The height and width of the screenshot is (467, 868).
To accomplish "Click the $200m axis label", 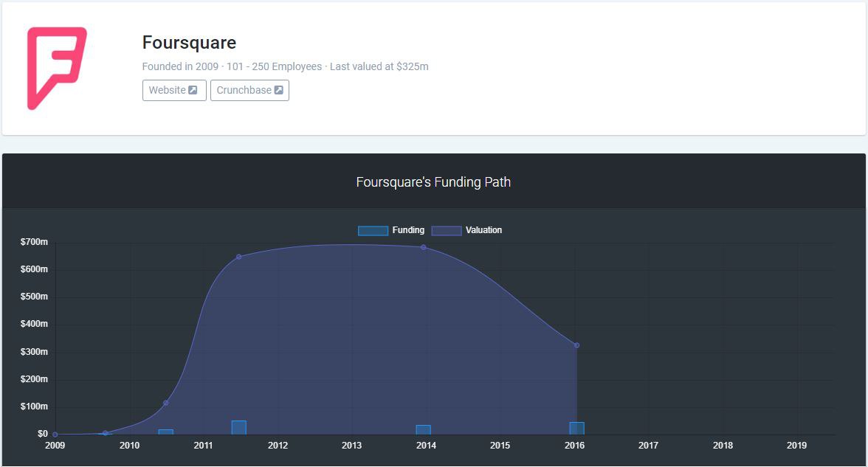I will point(34,379).
